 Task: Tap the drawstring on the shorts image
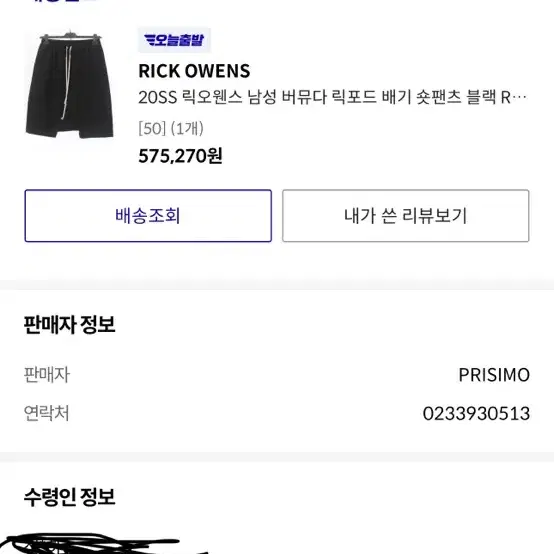67,82
